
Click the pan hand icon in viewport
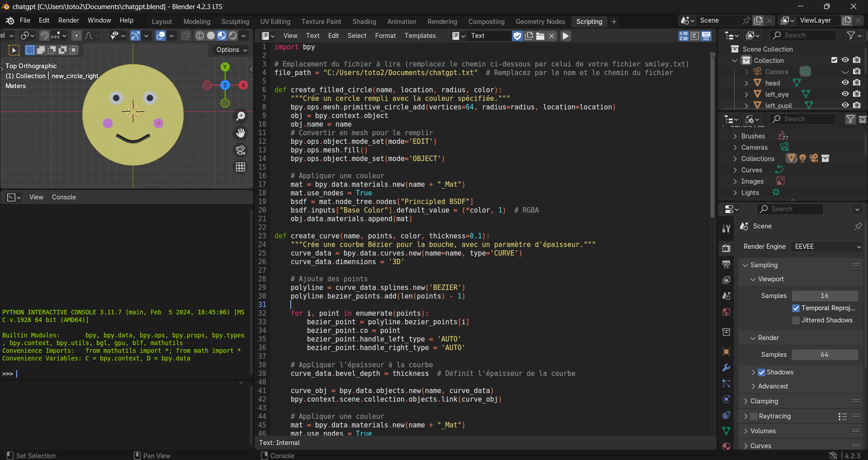tap(241, 133)
